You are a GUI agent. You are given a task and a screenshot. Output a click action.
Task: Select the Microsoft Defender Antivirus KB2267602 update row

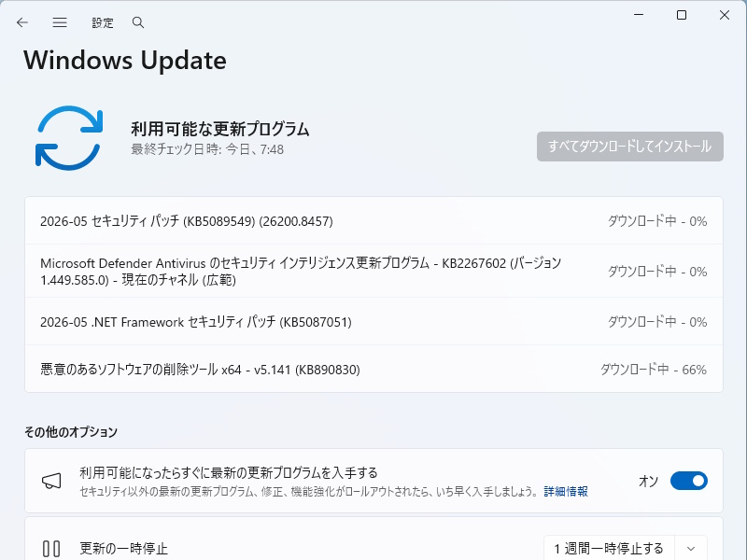coord(373,272)
